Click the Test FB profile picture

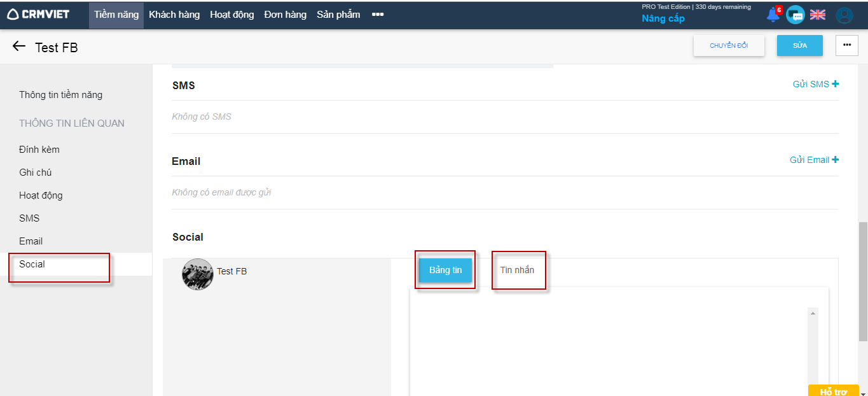click(x=197, y=274)
